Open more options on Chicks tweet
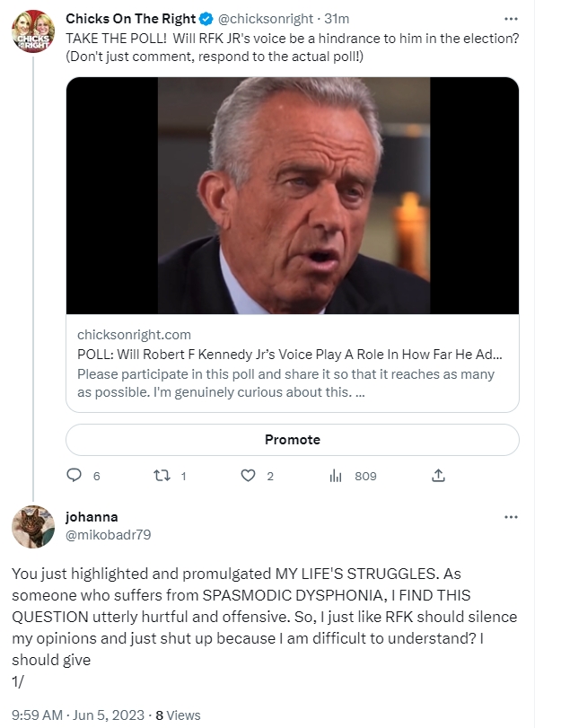This screenshot has width=561, height=728. click(511, 18)
